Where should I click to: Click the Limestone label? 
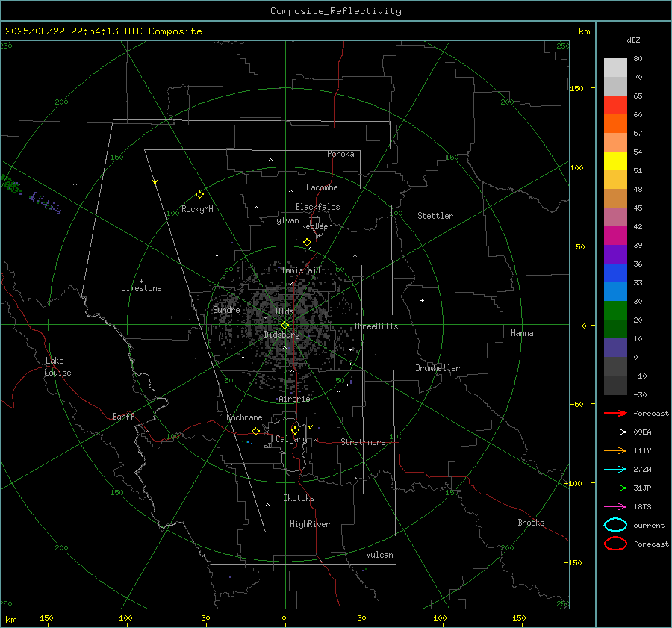(141, 288)
